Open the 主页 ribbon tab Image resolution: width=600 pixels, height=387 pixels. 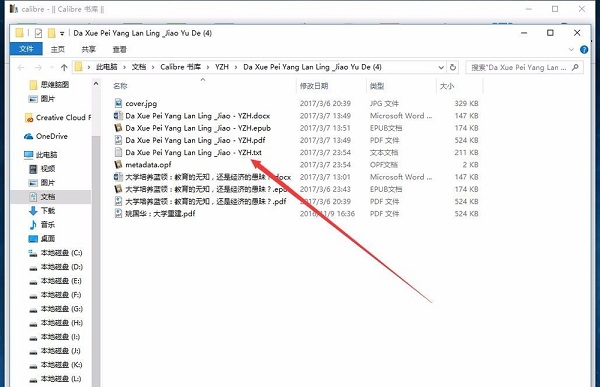pyautogui.click(x=58, y=49)
